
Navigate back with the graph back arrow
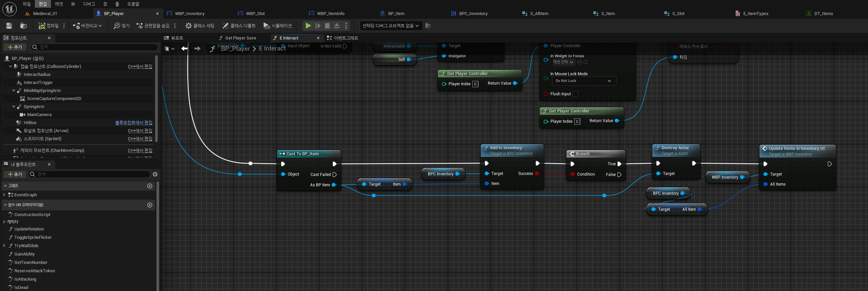(x=184, y=49)
